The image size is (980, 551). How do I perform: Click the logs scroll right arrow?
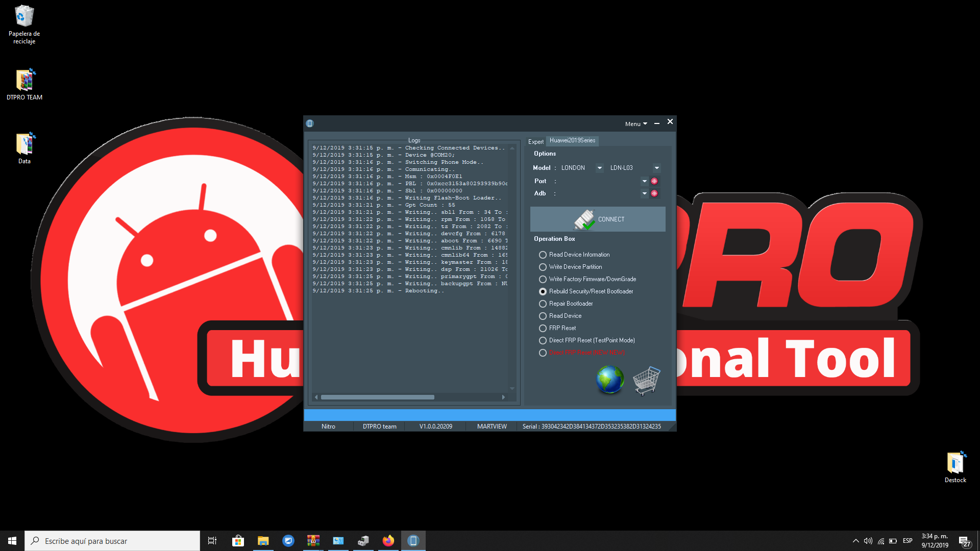click(x=503, y=397)
